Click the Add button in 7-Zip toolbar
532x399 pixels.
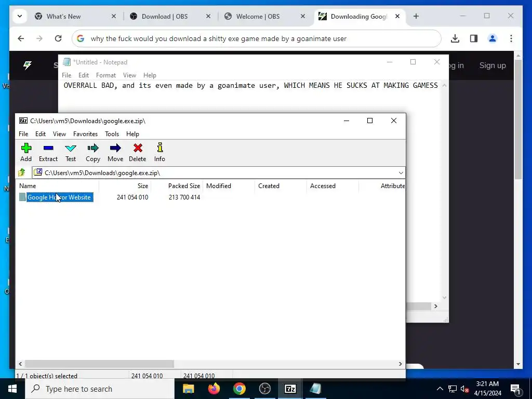click(x=26, y=152)
